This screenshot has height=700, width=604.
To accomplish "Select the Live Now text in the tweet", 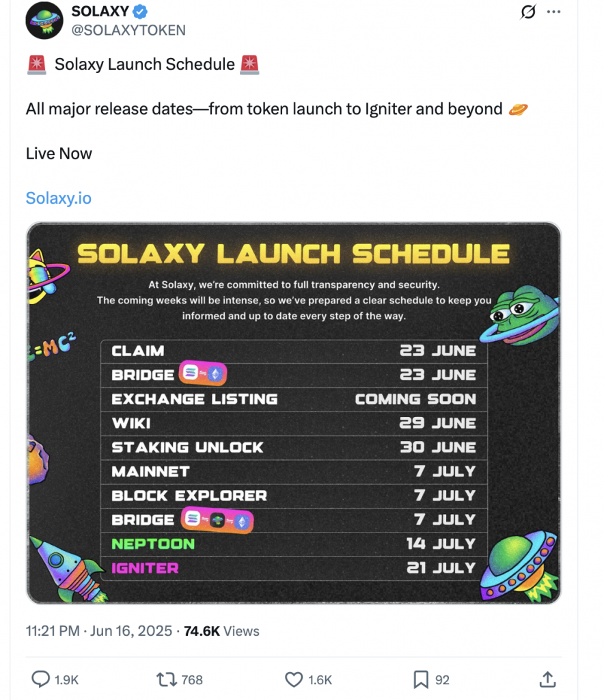I will (x=59, y=153).
